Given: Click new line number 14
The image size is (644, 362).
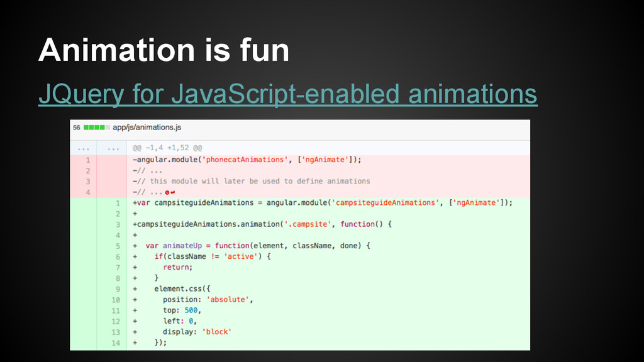Looking at the screenshot, I should 116,343.
